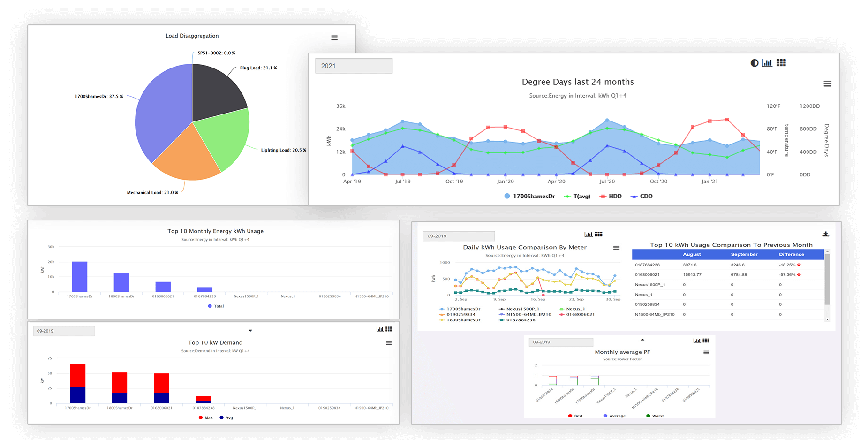Open the Degree Days chart hamburger menu

tap(827, 83)
